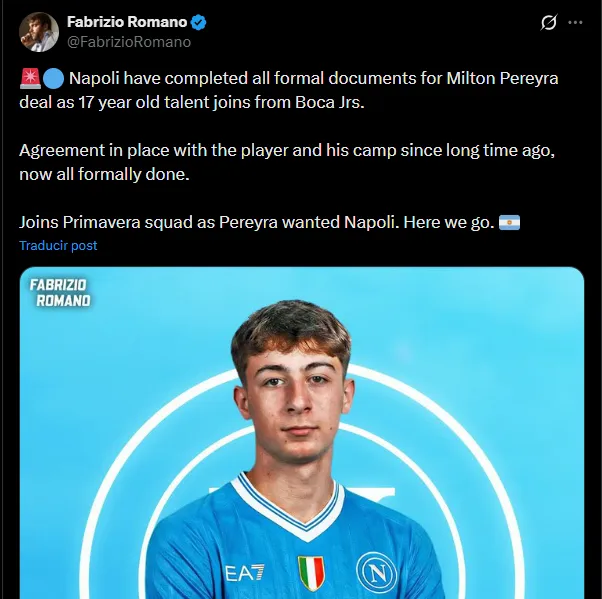
Task: Click the Argentina flag emoji
Action: point(508,222)
